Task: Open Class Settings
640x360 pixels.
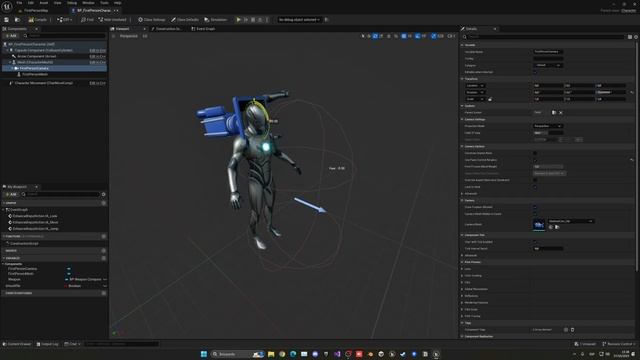Action: tap(151, 20)
